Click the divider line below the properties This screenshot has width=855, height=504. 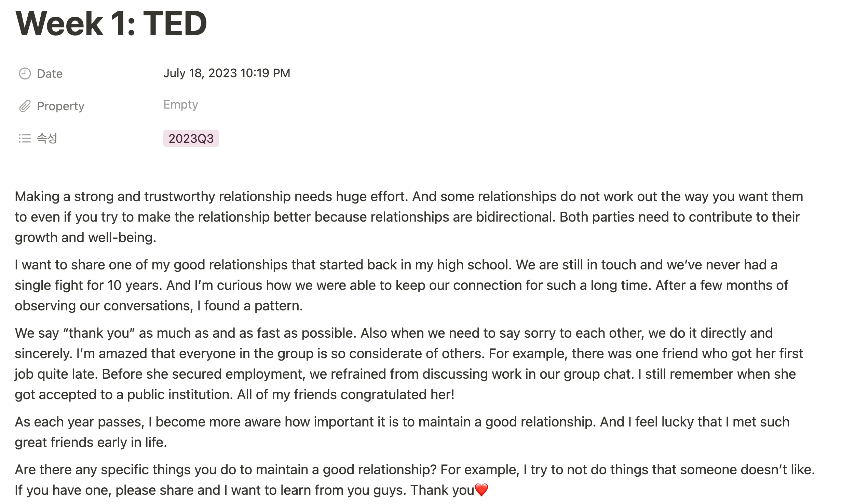coord(416,170)
